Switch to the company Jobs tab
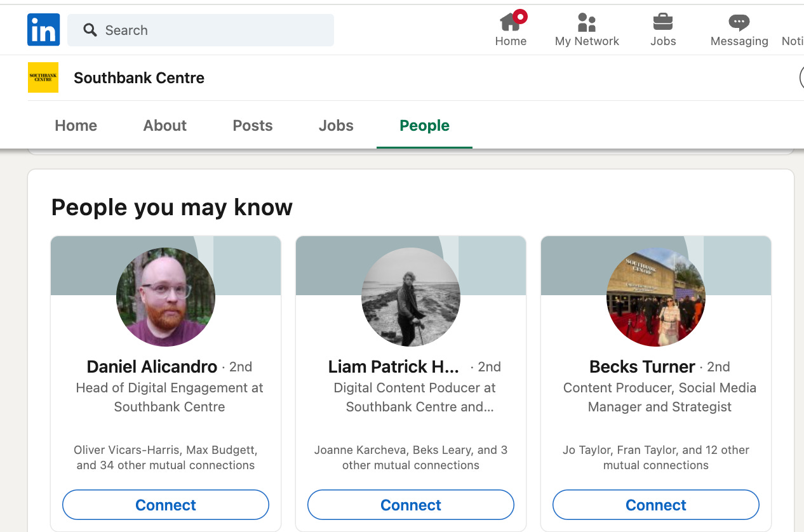 pyautogui.click(x=336, y=125)
